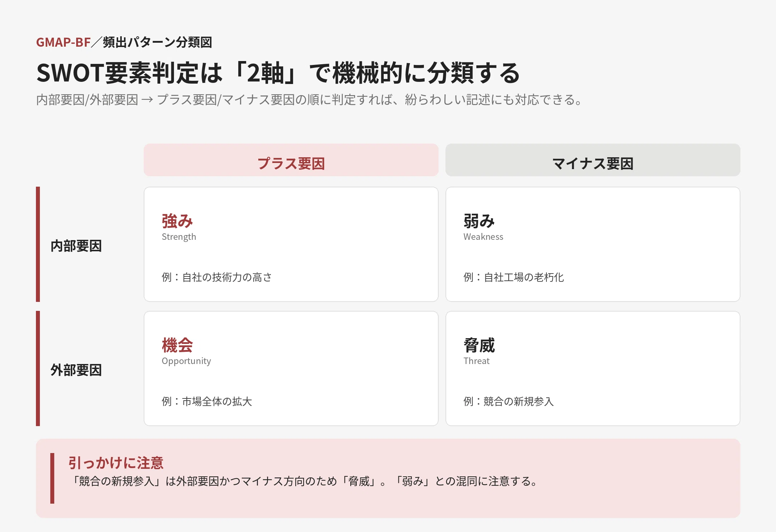
Task: Click the GMAP-BF label in the header
Action: [63, 42]
